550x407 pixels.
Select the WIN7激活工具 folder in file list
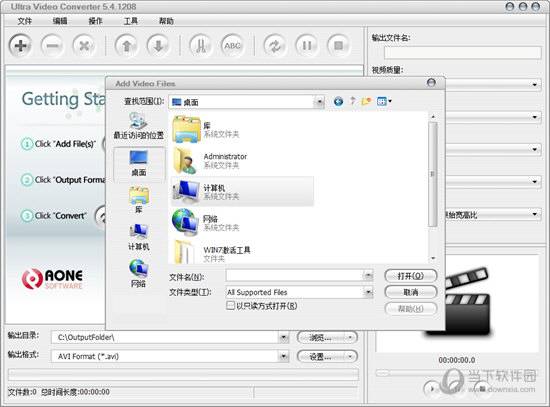pos(242,252)
